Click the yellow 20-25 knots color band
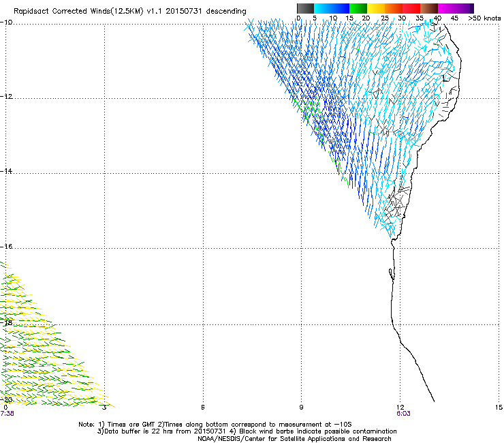Viewport: 504px width, 443px height. 376,8
